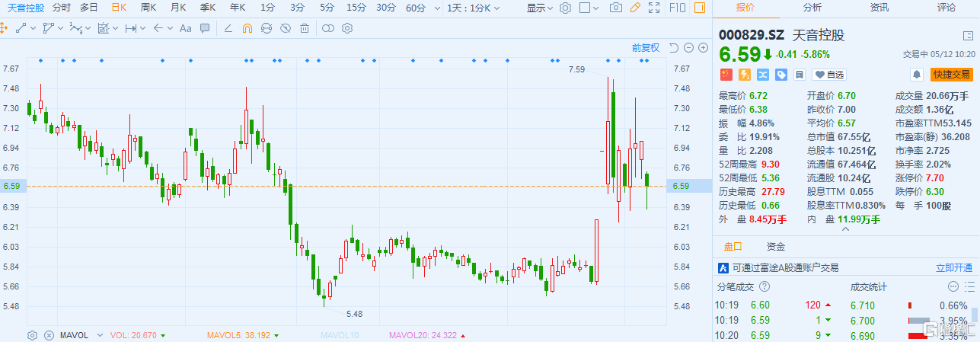Select the pencil drawing style tool
This screenshot has height=342, width=980.
pos(228,28)
